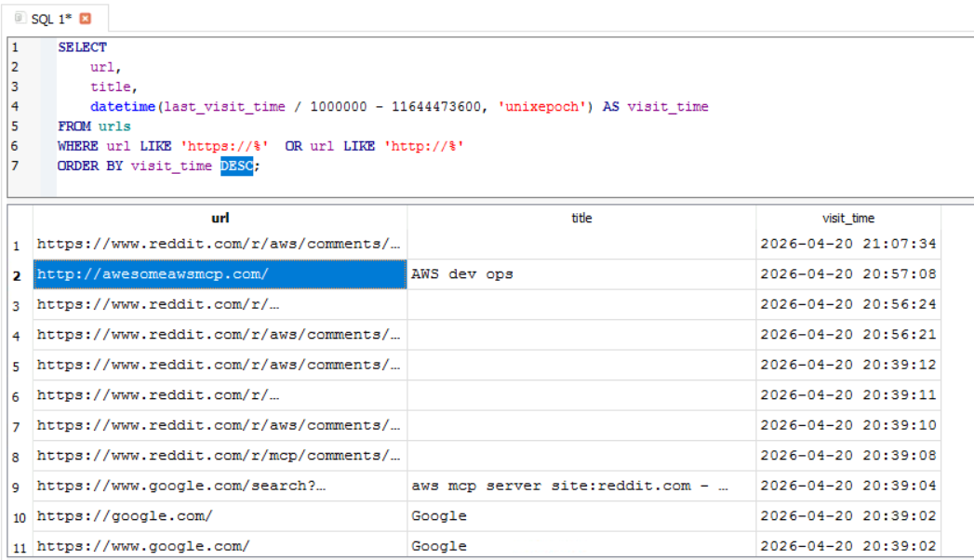Click the reddit.com/r/… url cell visited at 20:39:11
The height and width of the screenshot is (560, 974).
220,394
